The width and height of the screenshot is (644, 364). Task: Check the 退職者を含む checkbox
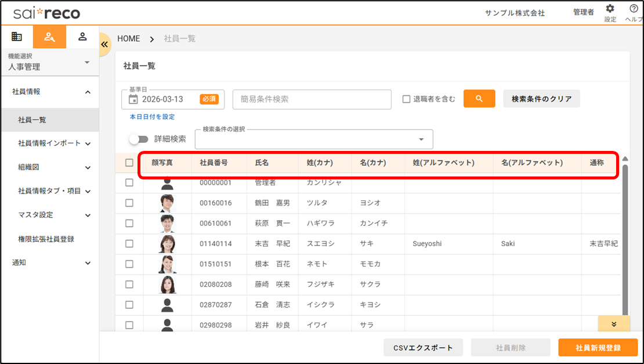(x=407, y=99)
